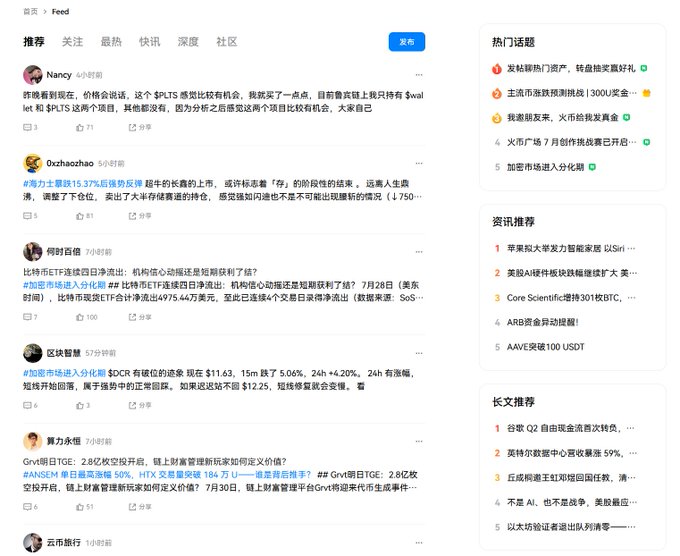Open article 英特尔数据中心营收暴涨 59%
This screenshot has height=556, width=680.
pyautogui.click(x=572, y=453)
